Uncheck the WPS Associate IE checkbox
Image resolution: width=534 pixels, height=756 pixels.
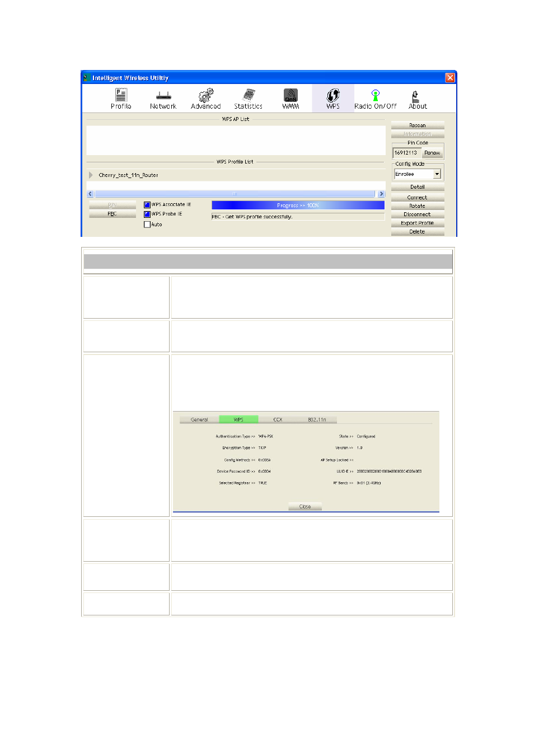(x=147, y=205)
